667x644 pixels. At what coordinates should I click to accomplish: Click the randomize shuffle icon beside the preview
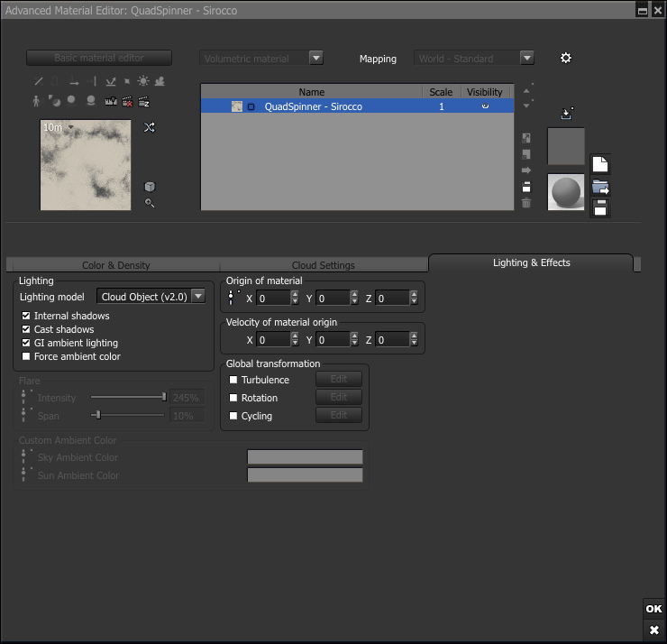150,127
